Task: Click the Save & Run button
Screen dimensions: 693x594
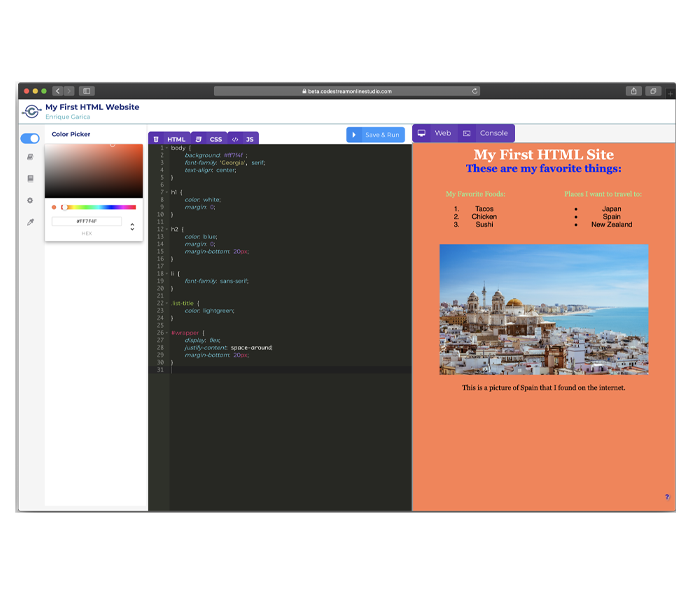Action: 376,134
